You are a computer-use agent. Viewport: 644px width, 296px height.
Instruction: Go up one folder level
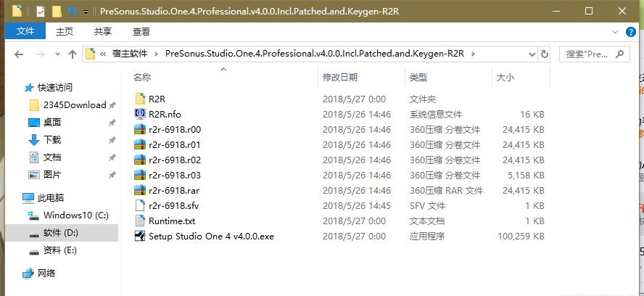point(73,54)
